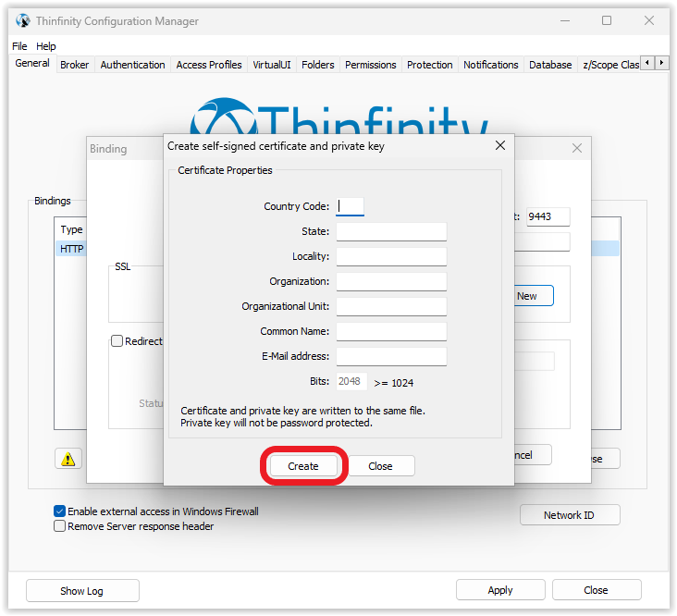The width and height of the screenshot is (677, 616).
Task: Click the Network ID button
Action: pyautogui.click(x=569, y=514)
